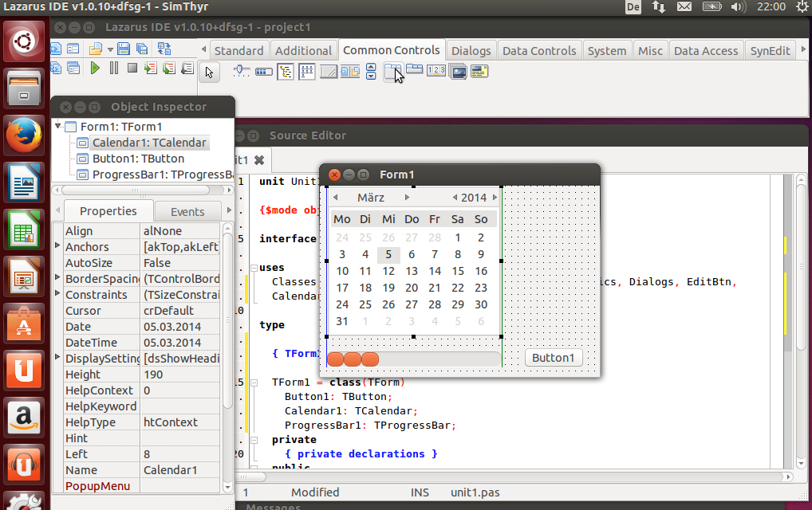Edit the Name value Calendar1
The height and width of the screenshot is (510, 812).
point(181,470)
